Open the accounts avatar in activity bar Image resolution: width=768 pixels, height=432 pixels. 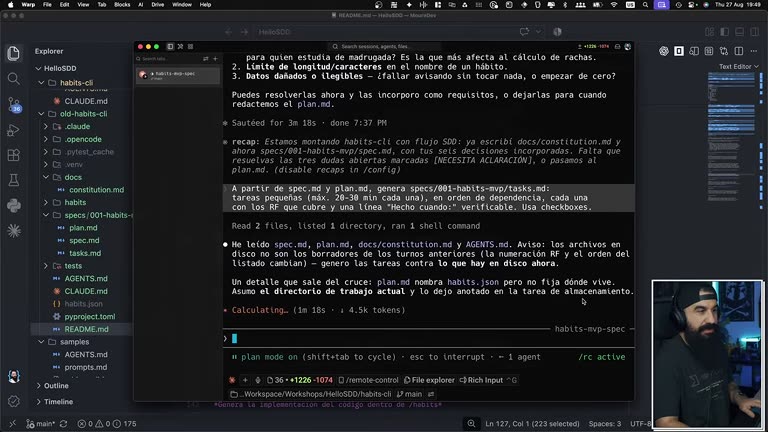point(14,376)
